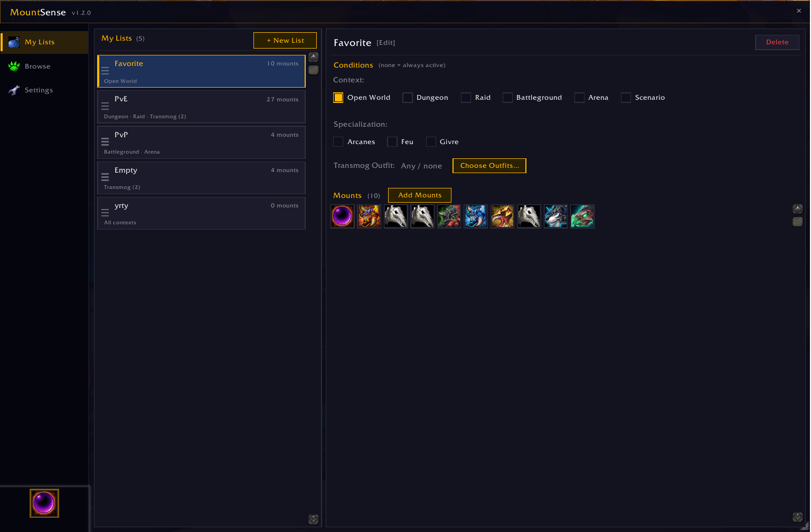Uncheck the Open World context checkbox
Viewport: 811px width, 532px height.
[338, 98]
